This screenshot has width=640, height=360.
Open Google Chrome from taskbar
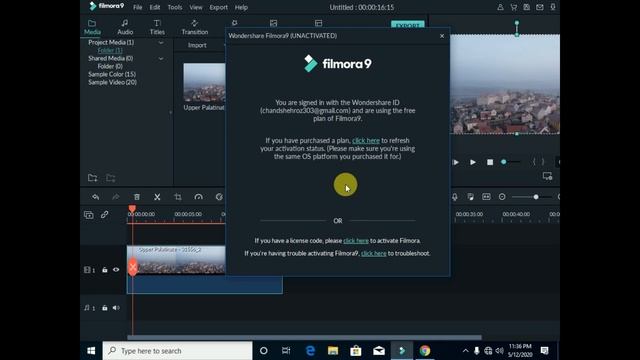click(424, 351)
